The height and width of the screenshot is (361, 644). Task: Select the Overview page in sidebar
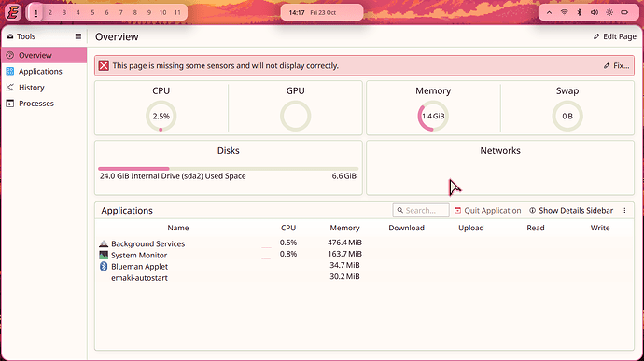[x=45, y=55]
